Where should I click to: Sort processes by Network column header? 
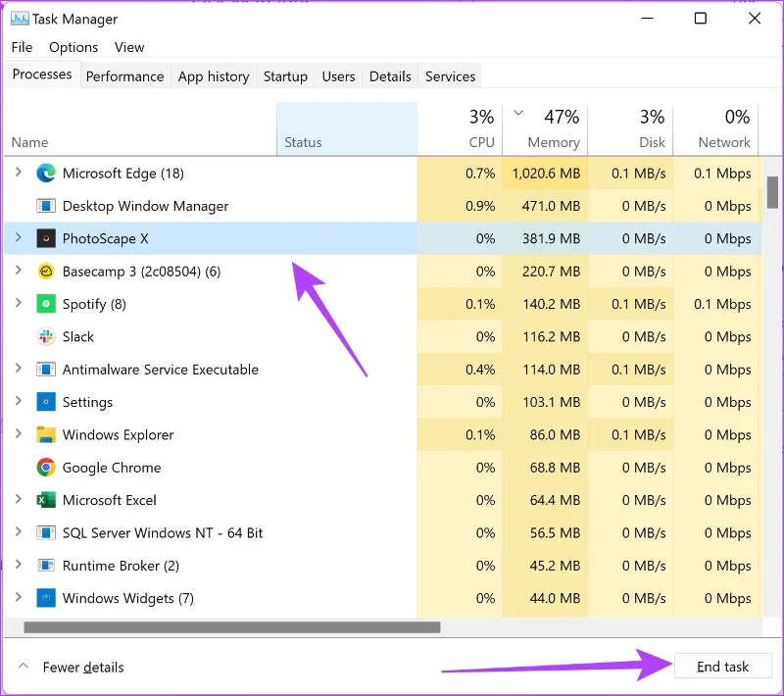click(x=716, y=129)
